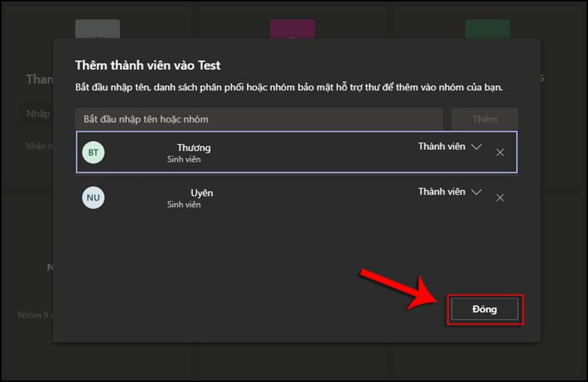The image size is (588, 382).
Task: Select the Uyên member name
Action: [x=201, y=192]
